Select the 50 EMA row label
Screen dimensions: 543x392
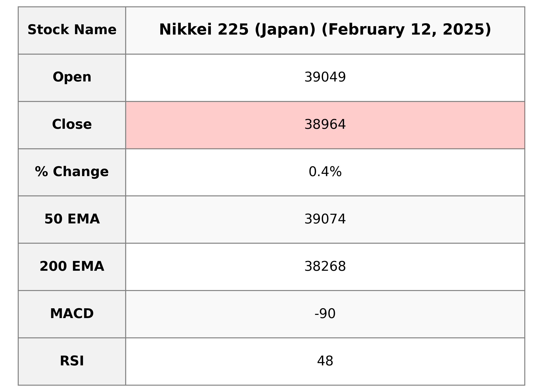72,219
